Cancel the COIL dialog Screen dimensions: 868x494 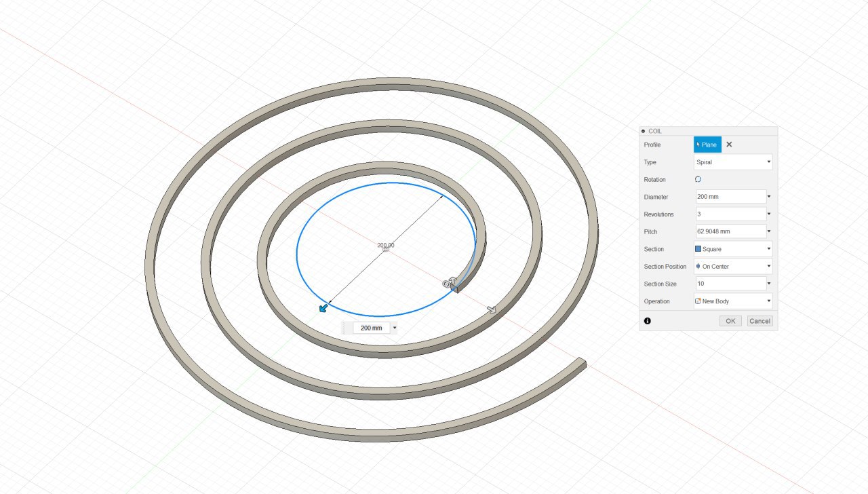(x=759, y=321)
